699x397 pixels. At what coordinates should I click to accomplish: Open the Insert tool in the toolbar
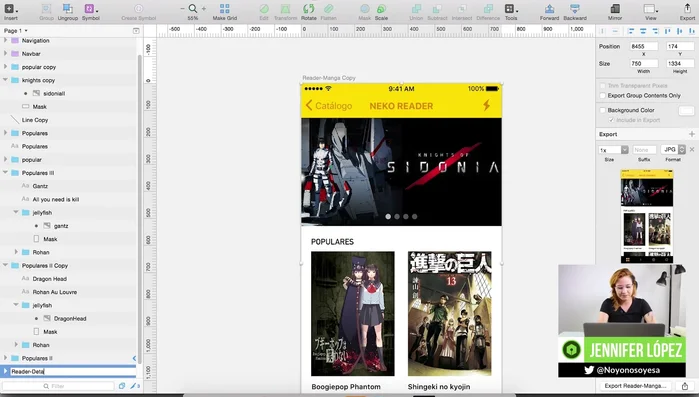(x=9, y=9)
